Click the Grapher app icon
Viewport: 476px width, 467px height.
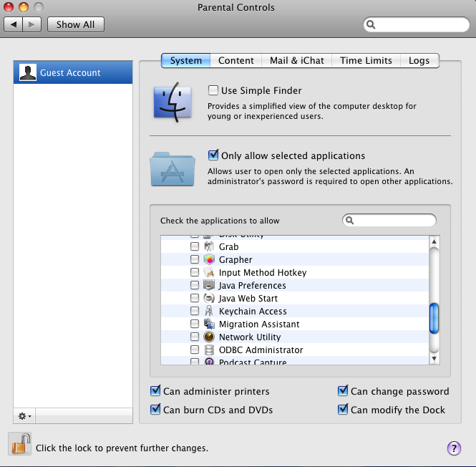(x=209, y=259)
